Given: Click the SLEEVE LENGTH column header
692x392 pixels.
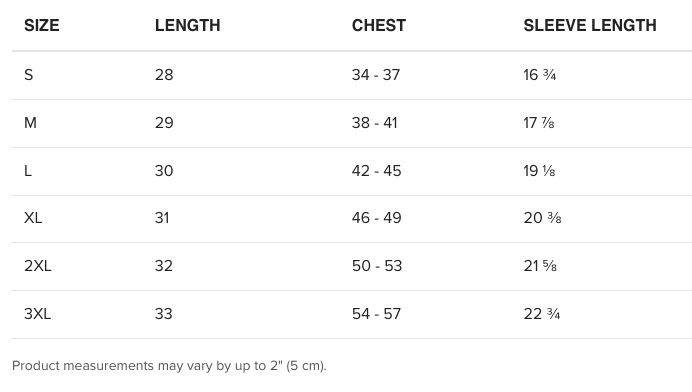Looking at the screenshot, I should click(590, 26).
